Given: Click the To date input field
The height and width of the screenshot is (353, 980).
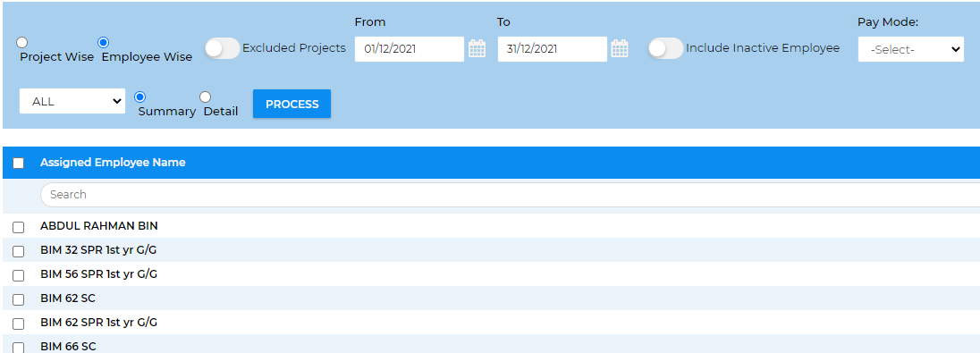Looking at the screenshot, I should (553, 49).
